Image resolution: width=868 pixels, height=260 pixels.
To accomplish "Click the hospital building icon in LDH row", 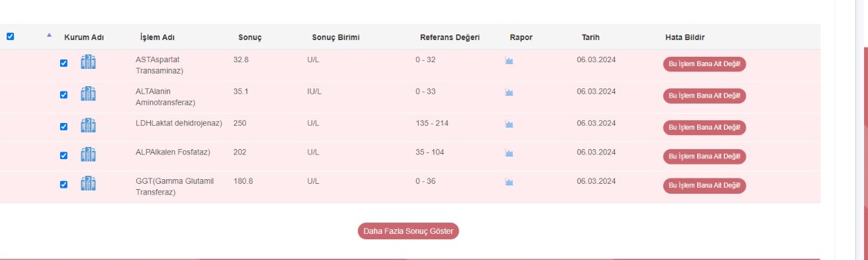I will 88,125.
